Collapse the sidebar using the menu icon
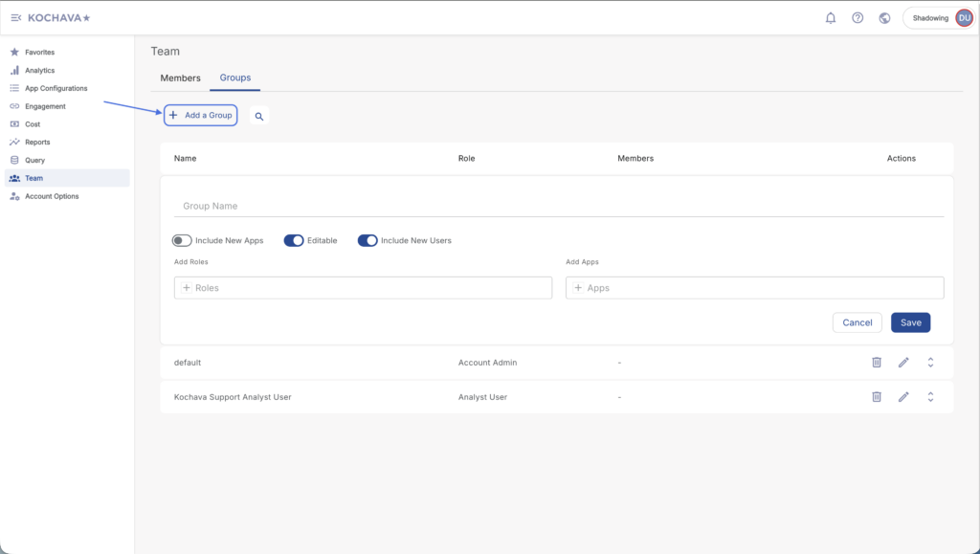 [16, 18]
